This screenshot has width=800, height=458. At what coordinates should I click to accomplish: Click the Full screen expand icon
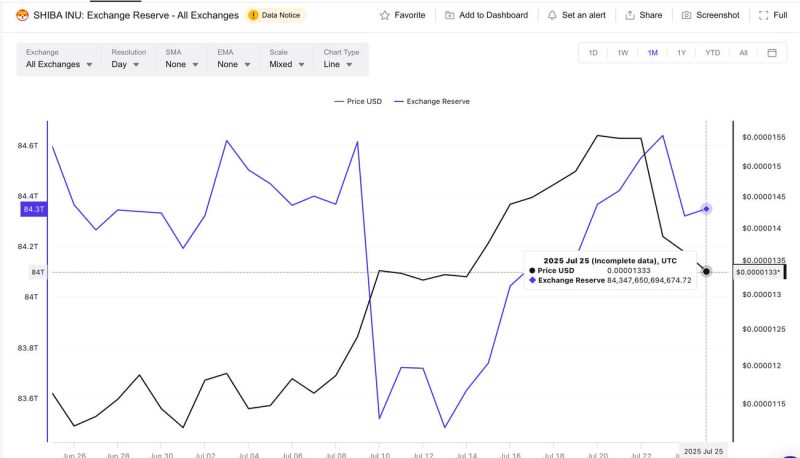coord(763,15)
